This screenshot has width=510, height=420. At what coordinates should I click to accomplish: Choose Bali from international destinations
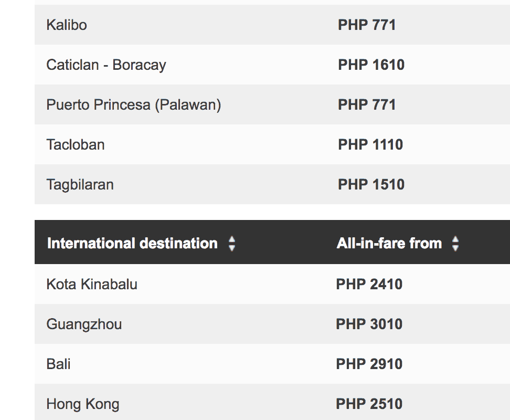click(x=58, y=364)
